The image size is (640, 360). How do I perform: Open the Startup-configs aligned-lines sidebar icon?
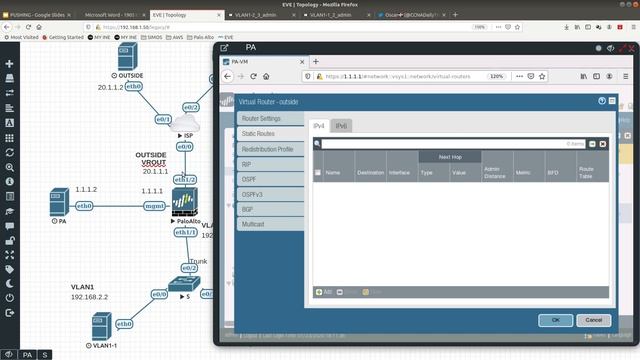point(9,108)
